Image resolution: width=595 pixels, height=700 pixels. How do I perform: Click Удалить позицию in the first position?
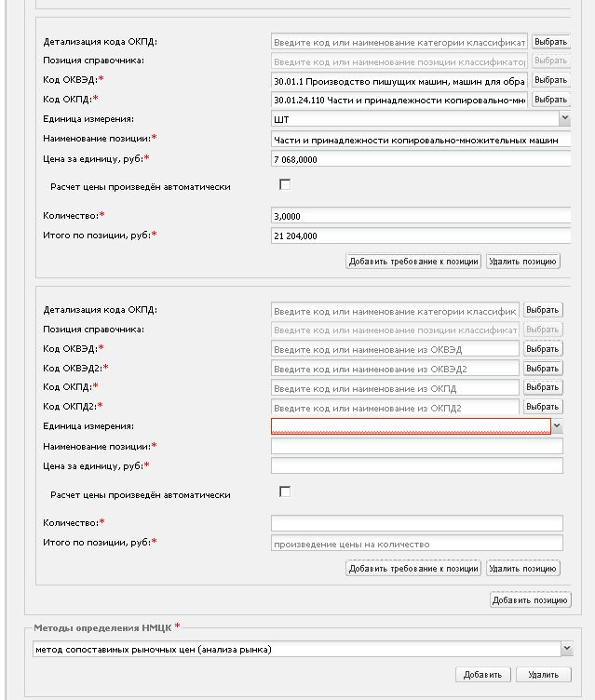coord(522,262)
